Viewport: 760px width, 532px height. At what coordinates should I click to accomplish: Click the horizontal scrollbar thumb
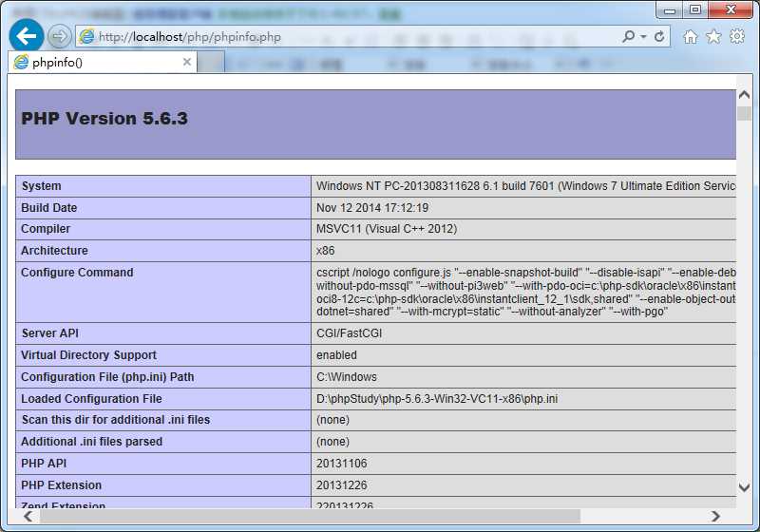pyautogui.click(x=311, y=517)
